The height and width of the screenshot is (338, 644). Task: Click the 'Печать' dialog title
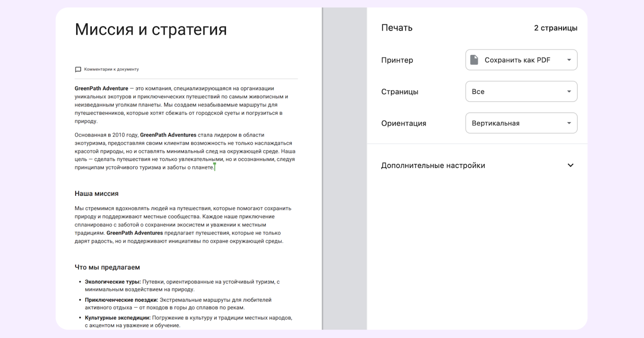click(397, 28)
